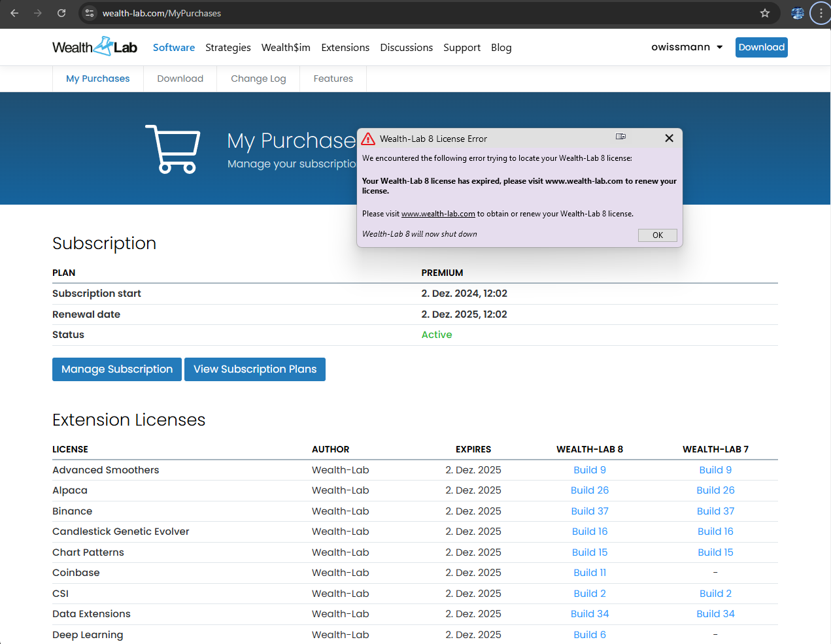
Task: Open the Chrome three-dot menu
Action: 821,13
